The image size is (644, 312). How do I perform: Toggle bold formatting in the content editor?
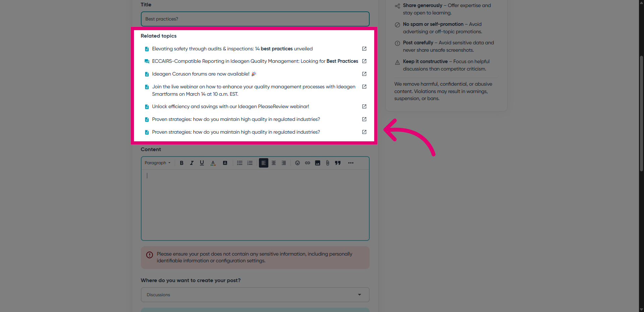pyautogui.click(x=181, y=163)
